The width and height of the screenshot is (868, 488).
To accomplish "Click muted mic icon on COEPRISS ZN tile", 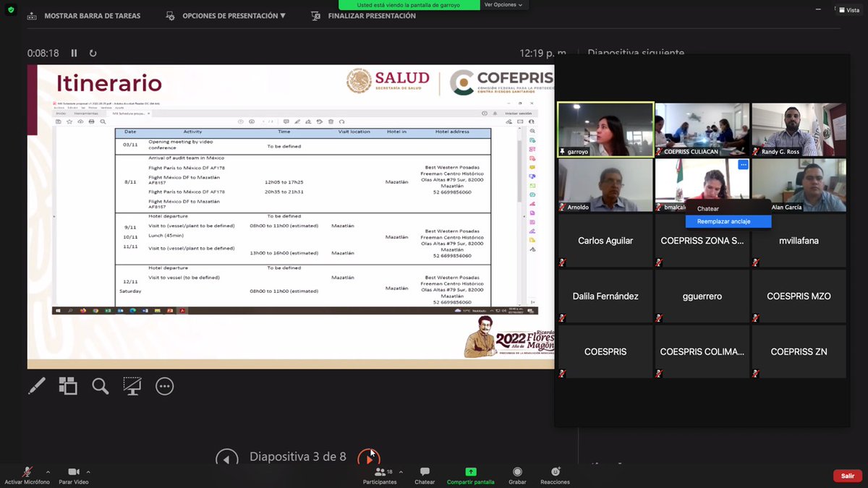I will (755, 373).
